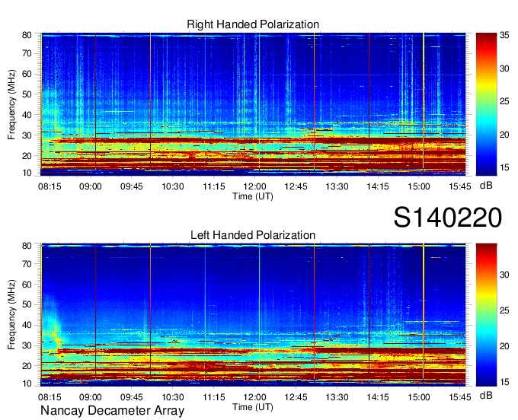Click the 30 tick on Right Handed color bar
Viewport: 518px width, 420px height.
[x=504, y=68]
